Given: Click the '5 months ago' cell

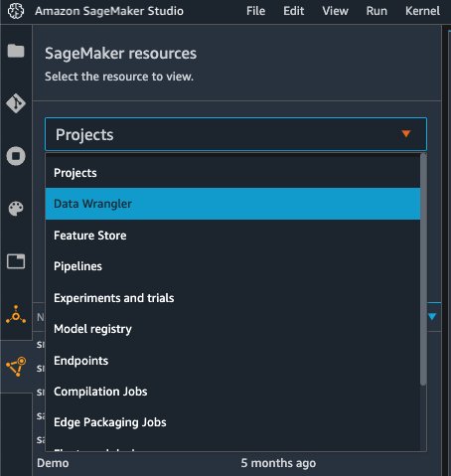Looking at the screenshot, I should [x=278, y=463].
